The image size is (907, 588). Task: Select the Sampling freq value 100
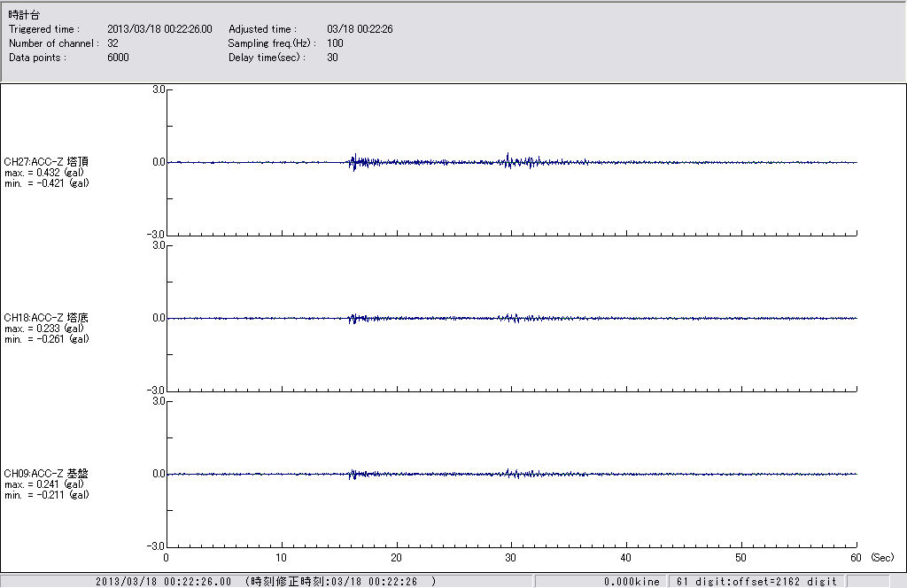335,43
